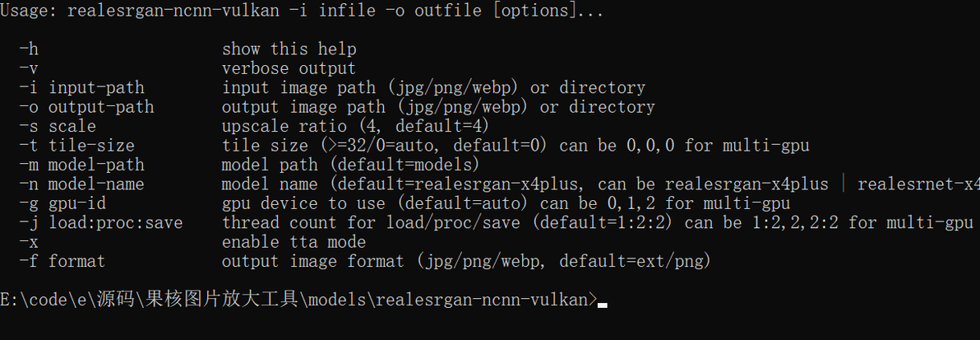
Task: Click the -h show this help option
Action: (187, 49)
